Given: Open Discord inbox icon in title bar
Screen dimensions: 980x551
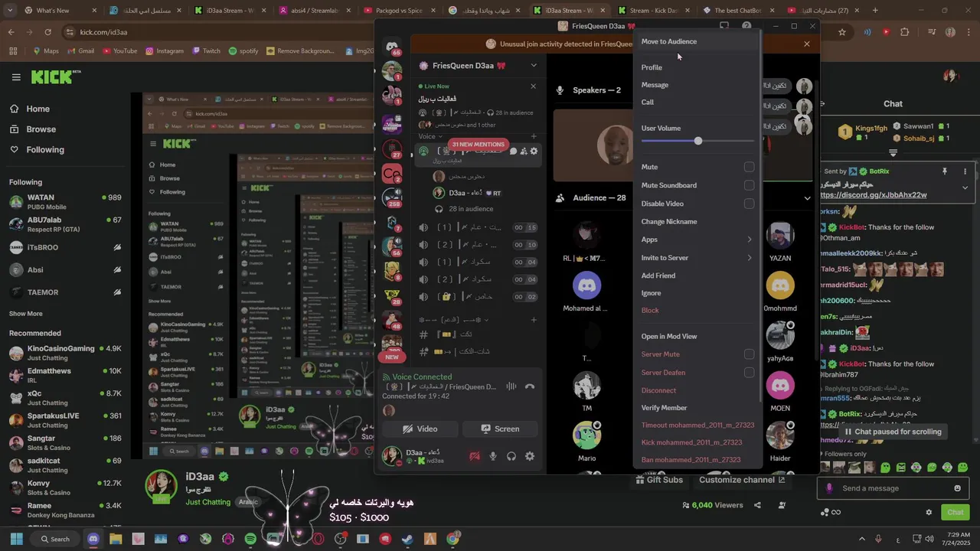Looking at the screenshot, I should click(x=724, y=26).
